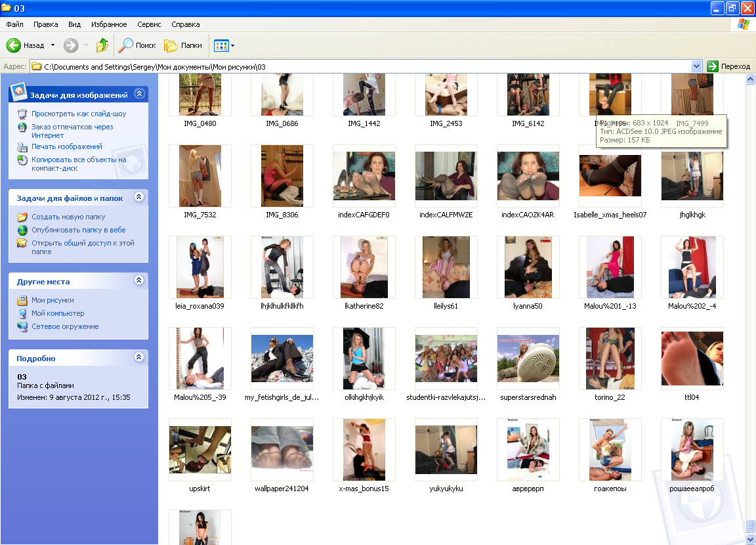Open the Поиск search tool
The width and height of the screenshot is (756, 545).
coord(137,45)
